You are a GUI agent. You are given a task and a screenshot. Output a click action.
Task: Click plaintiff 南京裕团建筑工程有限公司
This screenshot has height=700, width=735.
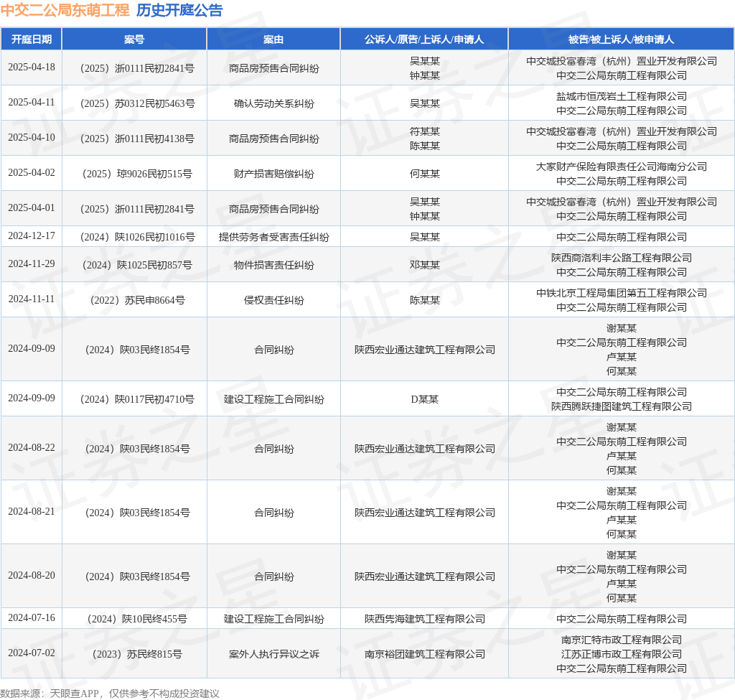pos(425,655)
